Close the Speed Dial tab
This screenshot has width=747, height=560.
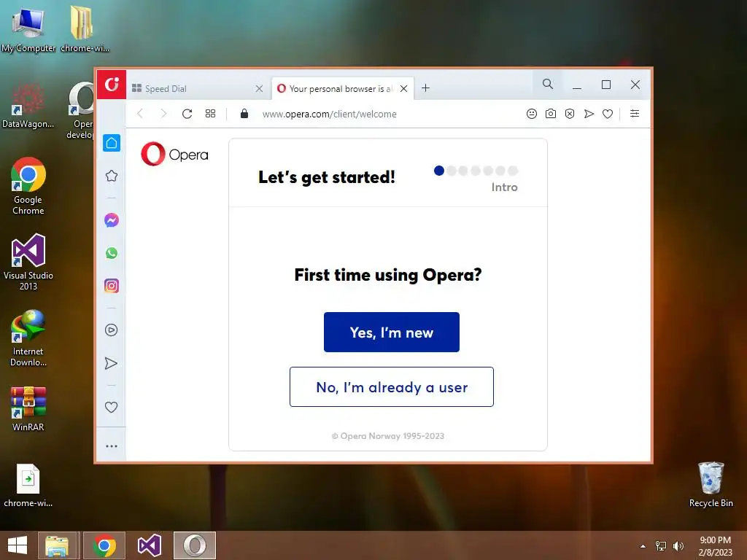coord(259,88)
